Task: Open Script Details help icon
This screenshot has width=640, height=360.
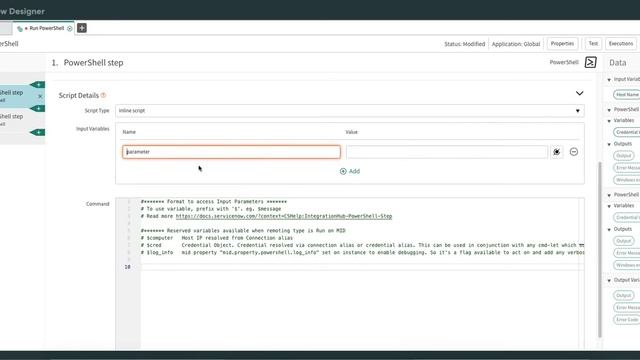Action: pos(103,95)
